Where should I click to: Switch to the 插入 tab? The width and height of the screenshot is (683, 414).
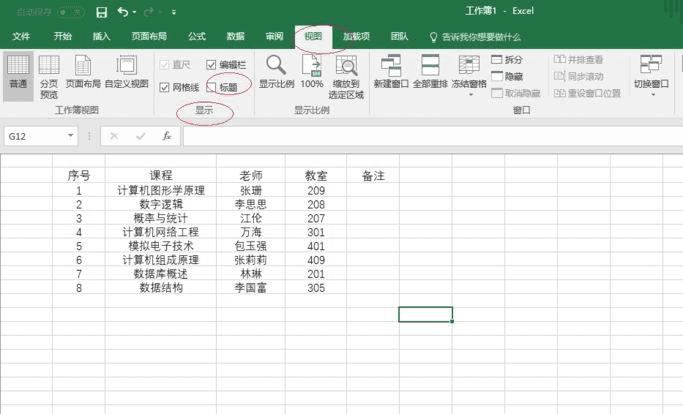(101, 36)
